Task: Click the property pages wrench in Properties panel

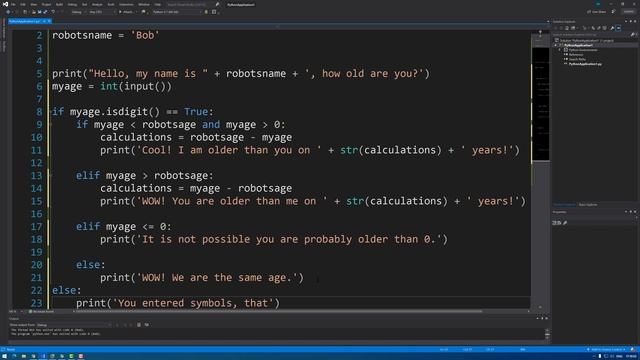Action: (x=565, y=223)
